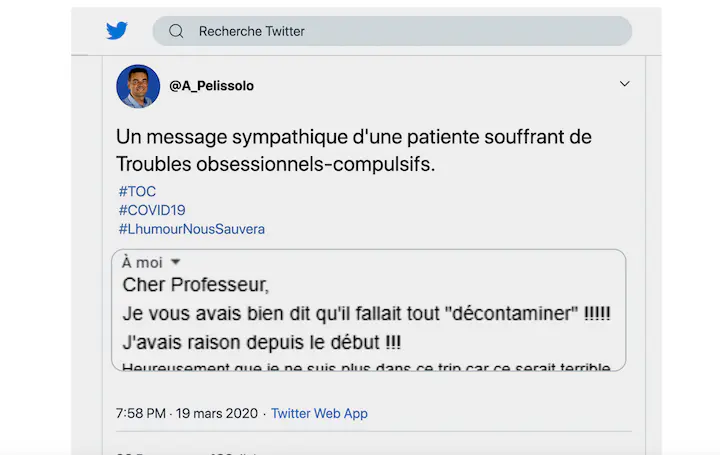Click "J'avais raison depuis le début" line
This screenshot has height=455, width=720.
[x=262, y=343]
